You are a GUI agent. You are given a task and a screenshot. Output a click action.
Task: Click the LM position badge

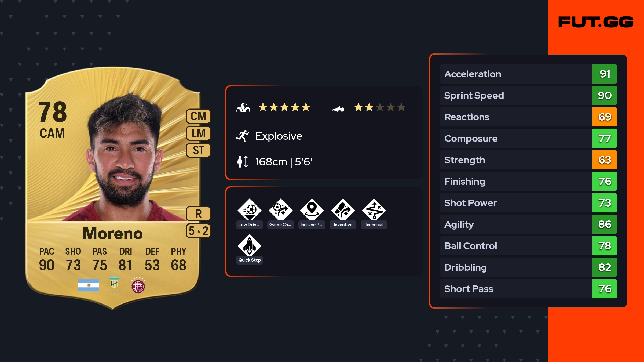pyautogui.click(x=199, y=133)
